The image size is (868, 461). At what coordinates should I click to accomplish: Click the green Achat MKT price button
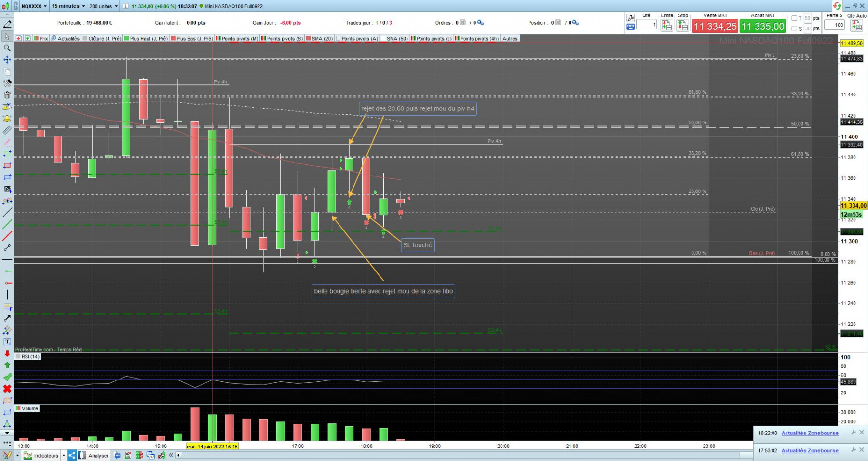pyautogui.click(x=763, y=26)
